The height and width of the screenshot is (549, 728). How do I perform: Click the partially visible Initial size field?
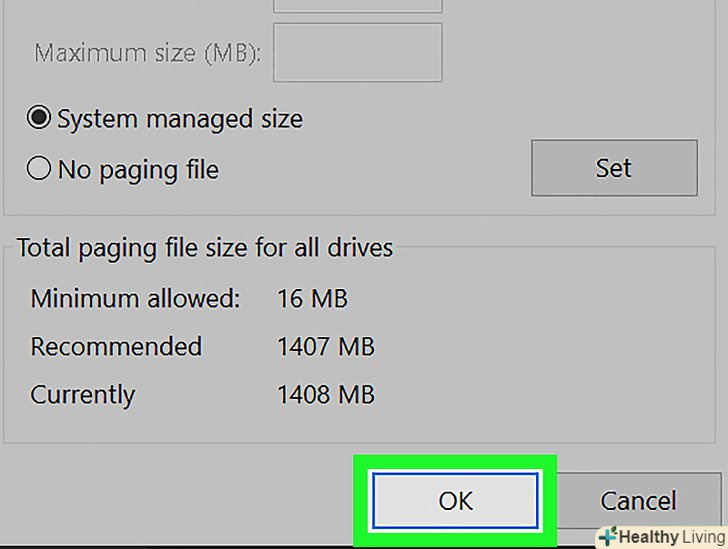(357, 5)
